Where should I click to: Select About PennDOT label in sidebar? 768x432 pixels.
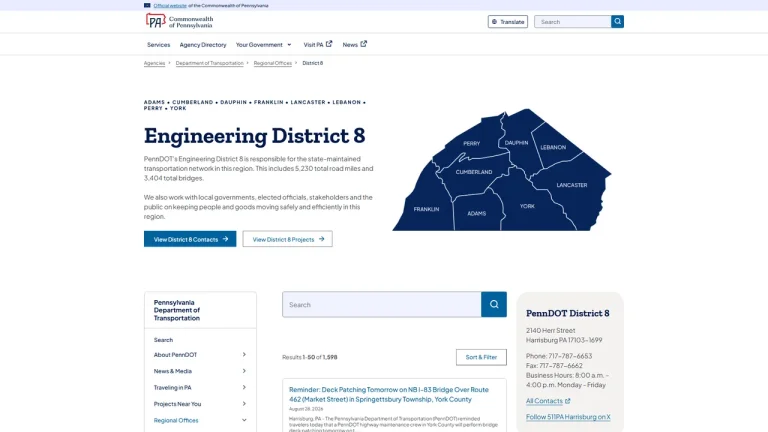175,355
